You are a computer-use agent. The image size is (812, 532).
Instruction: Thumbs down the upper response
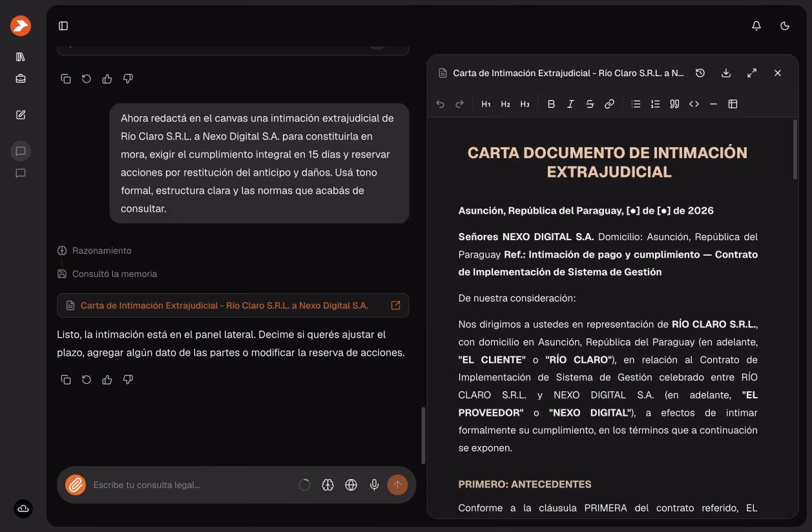click(128, 79)
